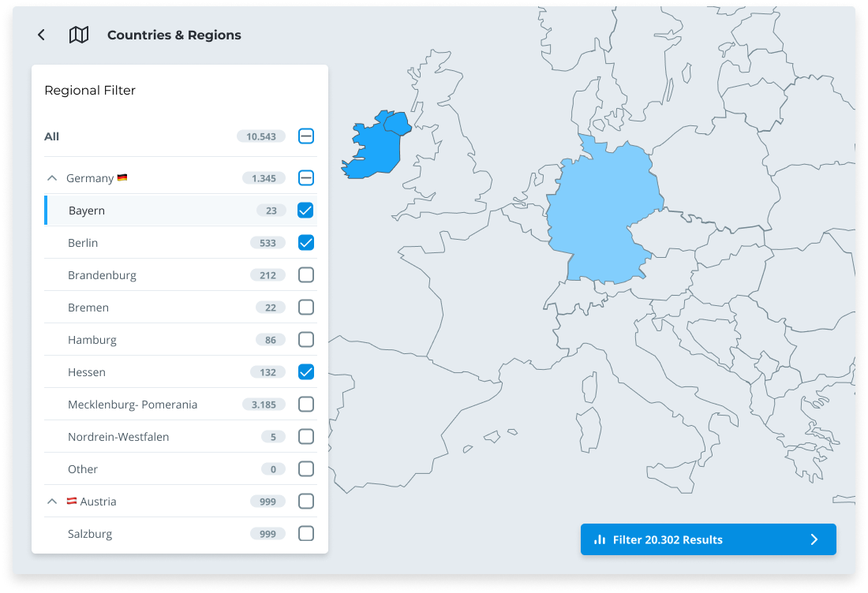Collapse the Austria region list

pos(51,500)
